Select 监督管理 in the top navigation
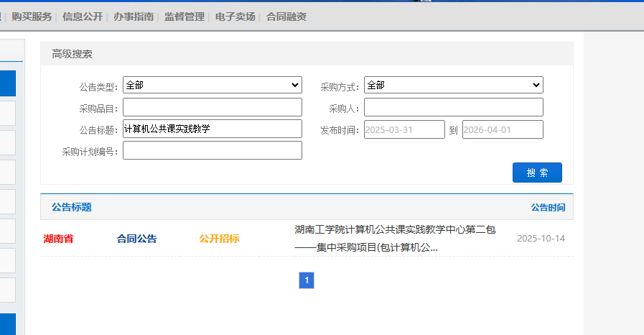The image size is (644, 335). (x=185, y=17)
